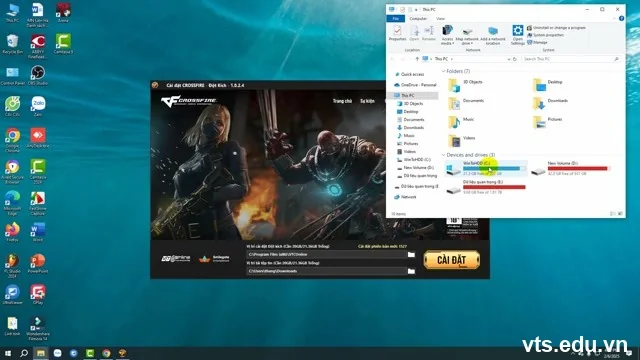Open OBS Studio desktop shortcut
Viewport: 640px width, 360px height.
pyautogui.click(x=38, y=75)
